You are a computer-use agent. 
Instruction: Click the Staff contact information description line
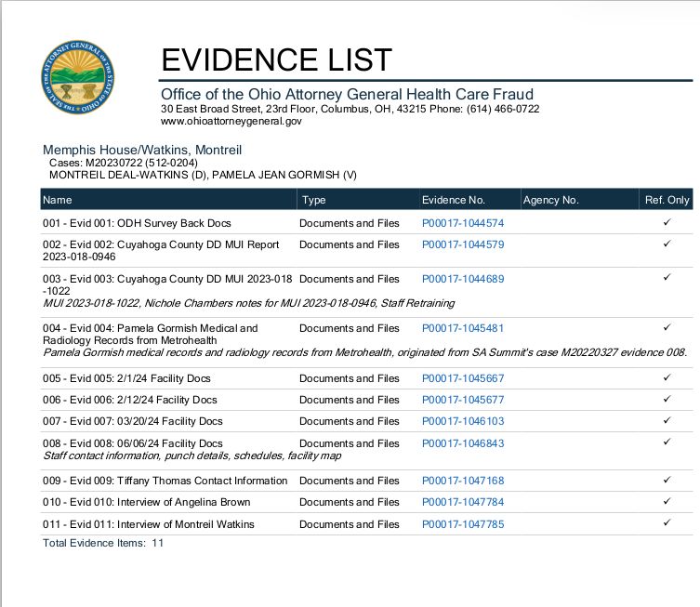point(192,455)
